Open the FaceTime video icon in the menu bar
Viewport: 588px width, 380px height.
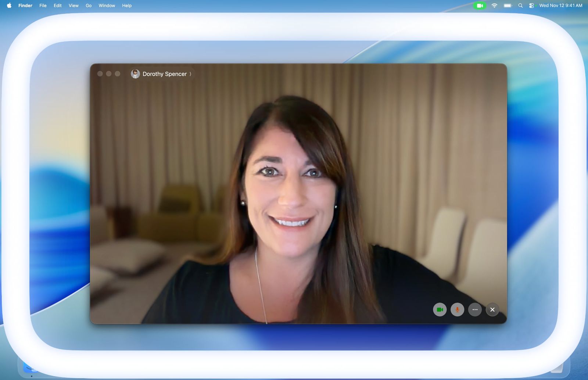coord(480,6)
